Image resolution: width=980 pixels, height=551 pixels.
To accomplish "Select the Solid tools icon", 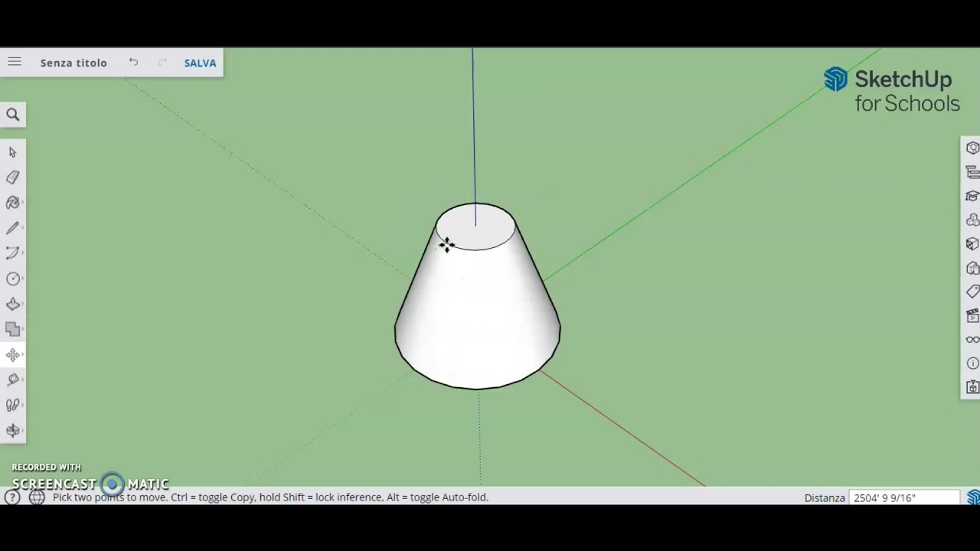I will coord(13,329).
